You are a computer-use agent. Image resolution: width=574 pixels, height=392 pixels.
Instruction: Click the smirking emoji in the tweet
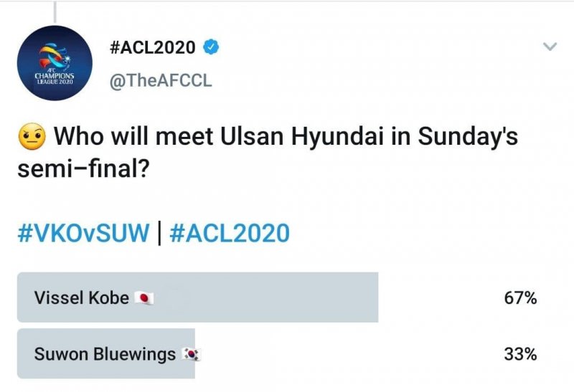click(x=34, y=136)
